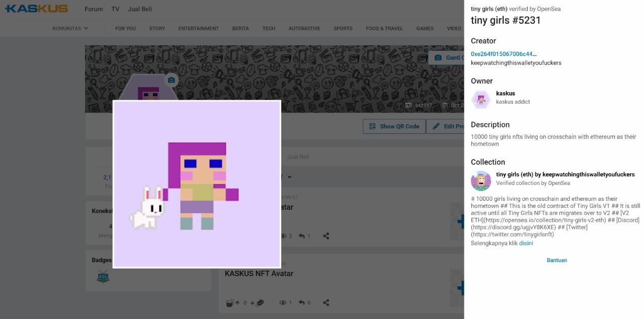Click the calendar join date icon

coord(445,105)
